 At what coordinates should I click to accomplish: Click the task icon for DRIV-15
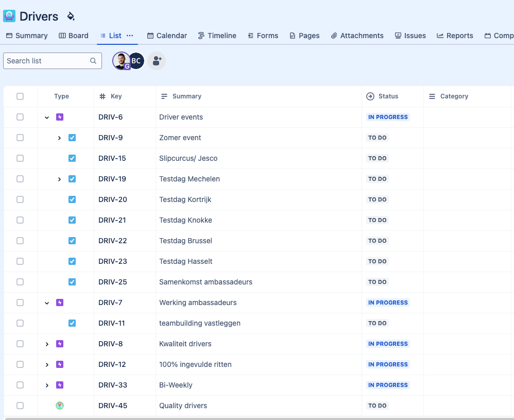72,158
